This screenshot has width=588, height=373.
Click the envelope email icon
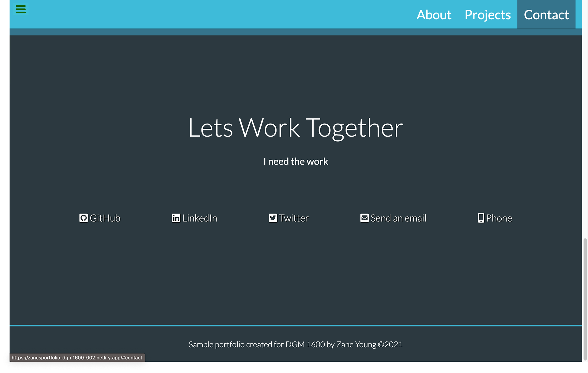coord(364,218)
